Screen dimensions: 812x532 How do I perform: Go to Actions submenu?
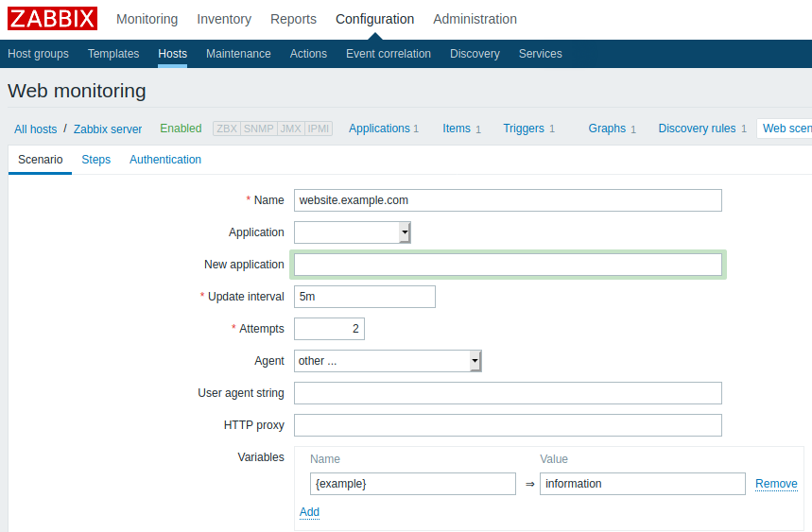point(308,54)
